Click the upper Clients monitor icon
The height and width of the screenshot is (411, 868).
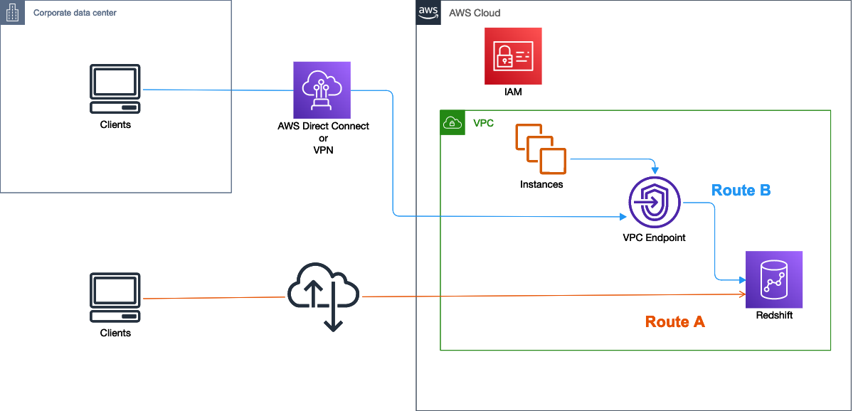coord(115,88)
